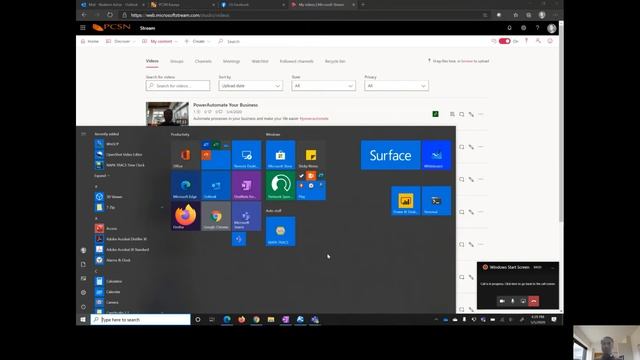Open Settings gear in Start menu sidebar
This screenshot has width=640, height=360.
(x=83, y=292)
